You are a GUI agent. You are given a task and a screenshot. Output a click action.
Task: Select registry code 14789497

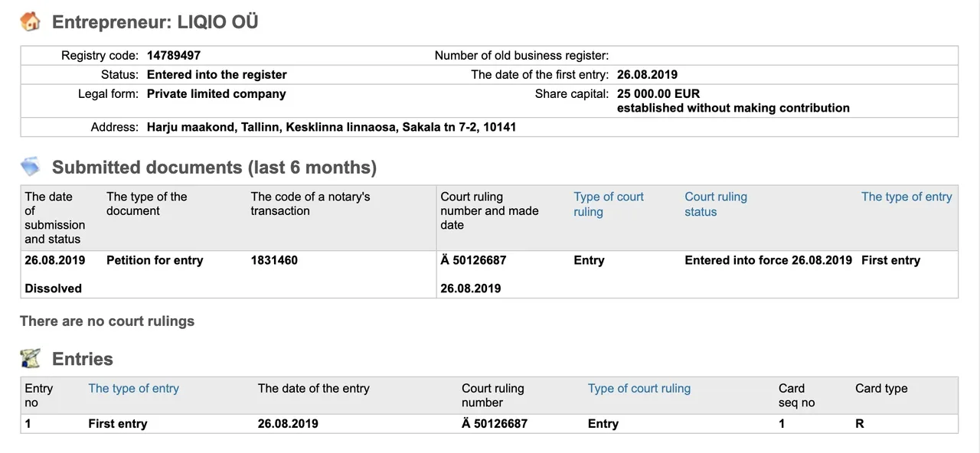[x=174, y=55]
